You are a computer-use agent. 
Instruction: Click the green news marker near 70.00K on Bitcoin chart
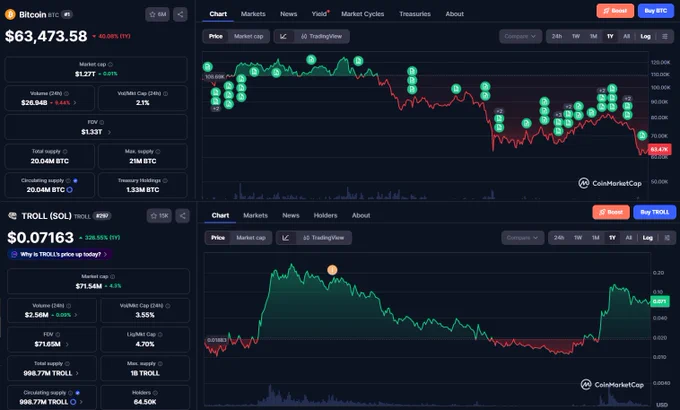point(642,136)
